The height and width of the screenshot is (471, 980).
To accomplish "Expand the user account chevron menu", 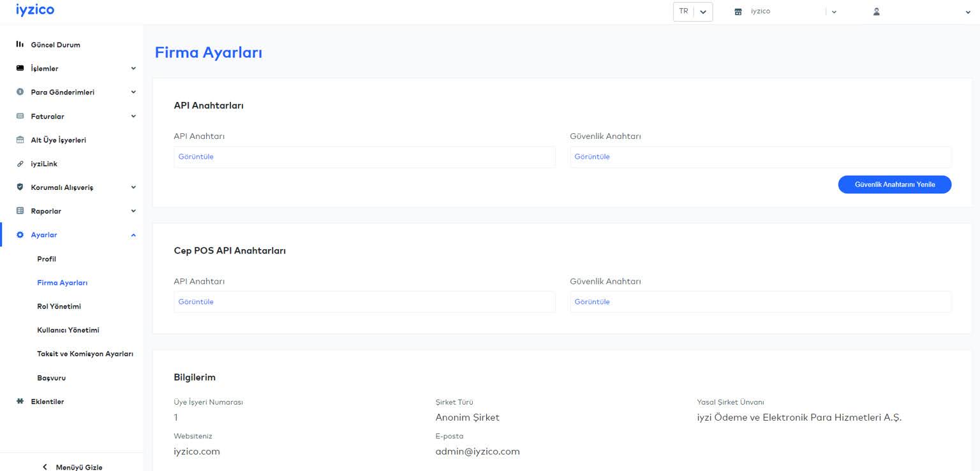I will coord(968,12).
